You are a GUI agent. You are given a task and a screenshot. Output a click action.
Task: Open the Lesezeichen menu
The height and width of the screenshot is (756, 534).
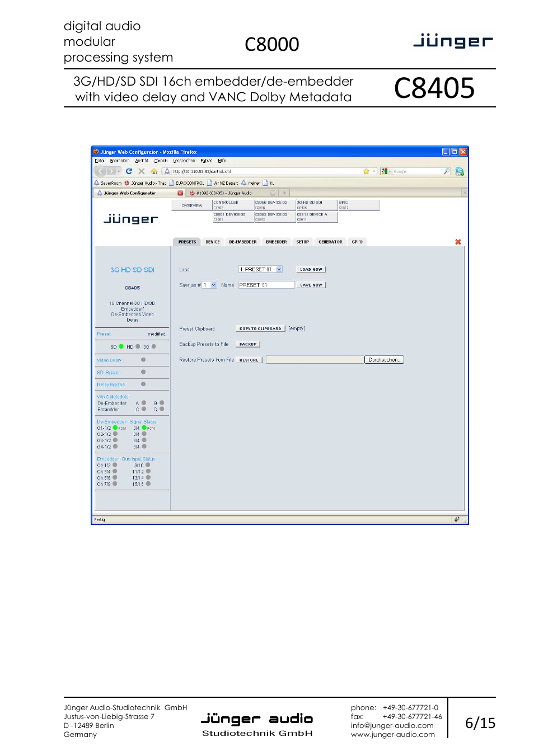pos(184,161)
